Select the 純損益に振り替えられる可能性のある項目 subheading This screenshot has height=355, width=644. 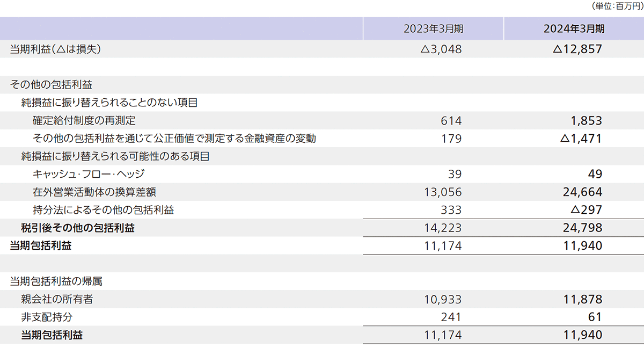tap(115, 156)
